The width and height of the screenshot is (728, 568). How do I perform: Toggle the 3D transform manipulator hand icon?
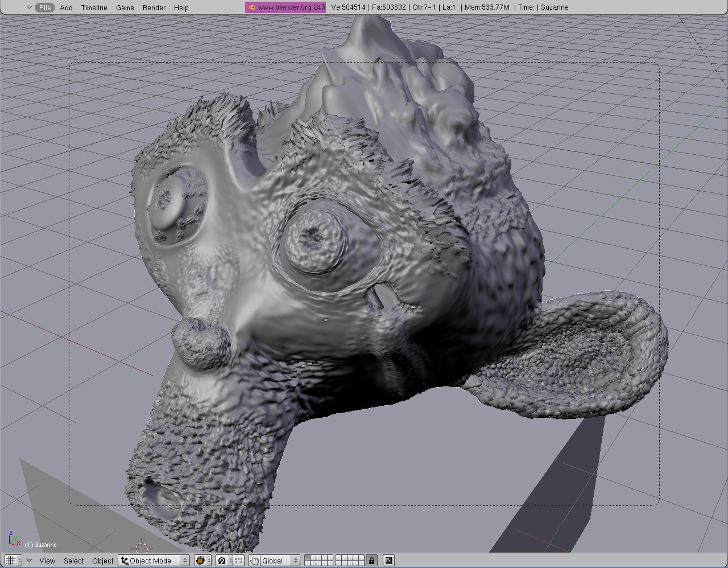[x=254, y=561]
